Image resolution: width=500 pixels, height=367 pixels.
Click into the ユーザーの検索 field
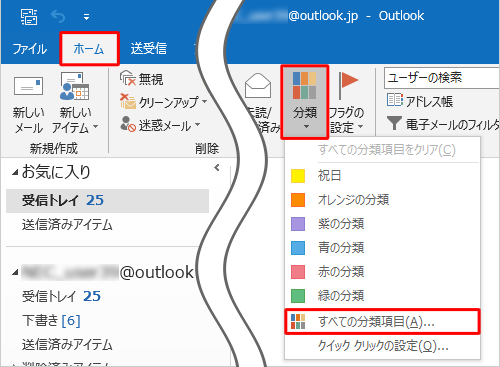pos(441,78)
